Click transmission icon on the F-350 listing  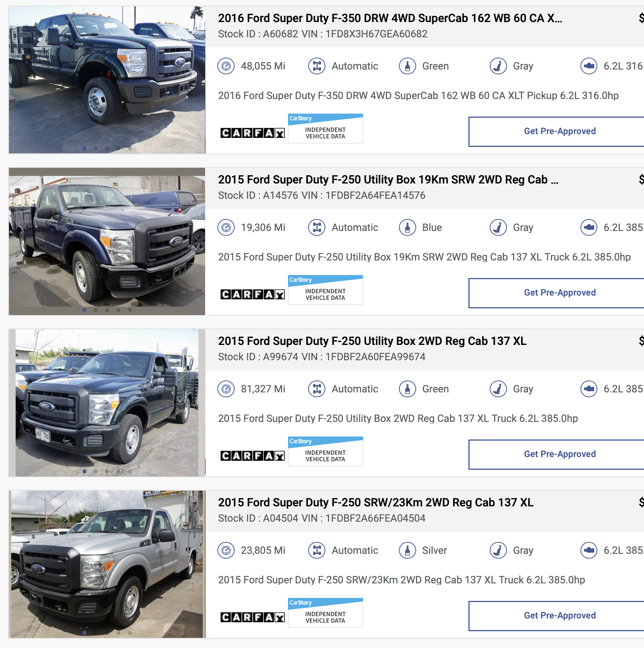pyautogui.click(x=317, y=66)
